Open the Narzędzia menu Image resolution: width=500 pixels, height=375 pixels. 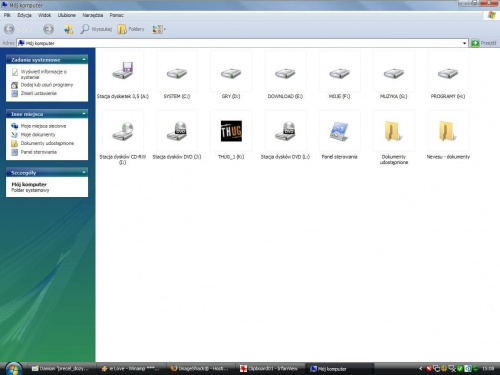[x=93, y=15]
